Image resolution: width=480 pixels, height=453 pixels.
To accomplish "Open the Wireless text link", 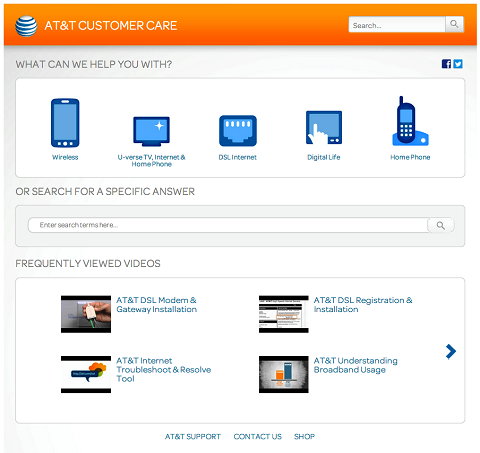I will tap(65, 157).
